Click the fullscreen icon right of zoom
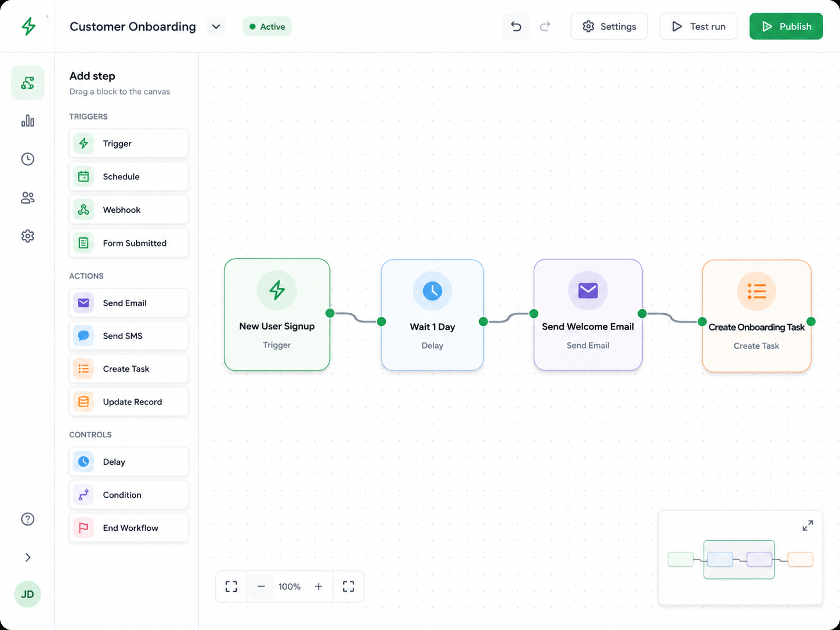Image resolution: width=840 pixels, height=630 pixels. tap(349, 586)
